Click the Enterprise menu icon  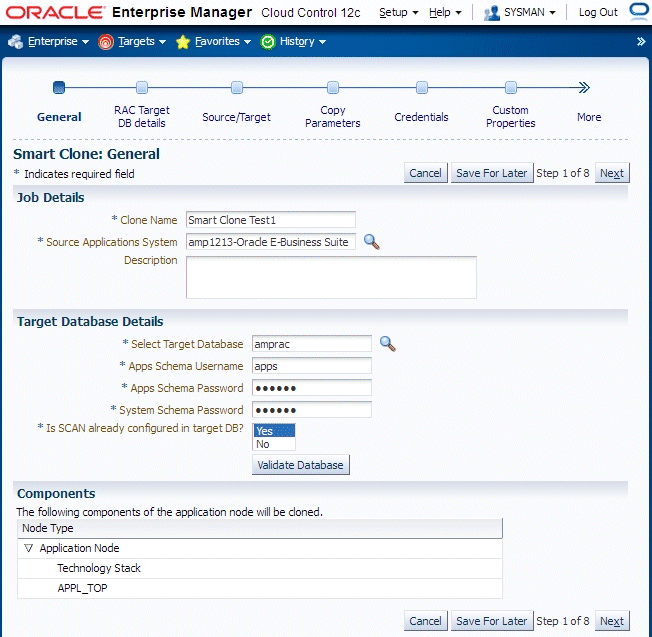(16, 42)
